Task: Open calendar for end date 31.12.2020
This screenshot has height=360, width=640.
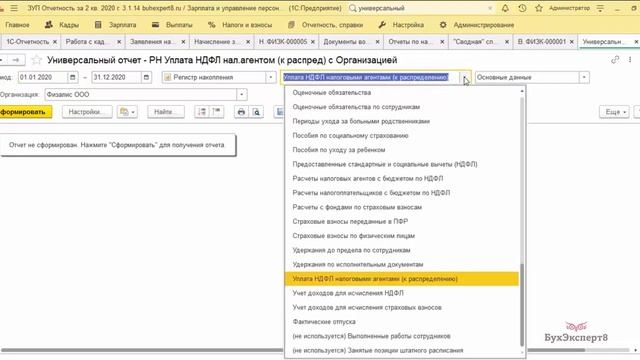Action: click(146, 77)
